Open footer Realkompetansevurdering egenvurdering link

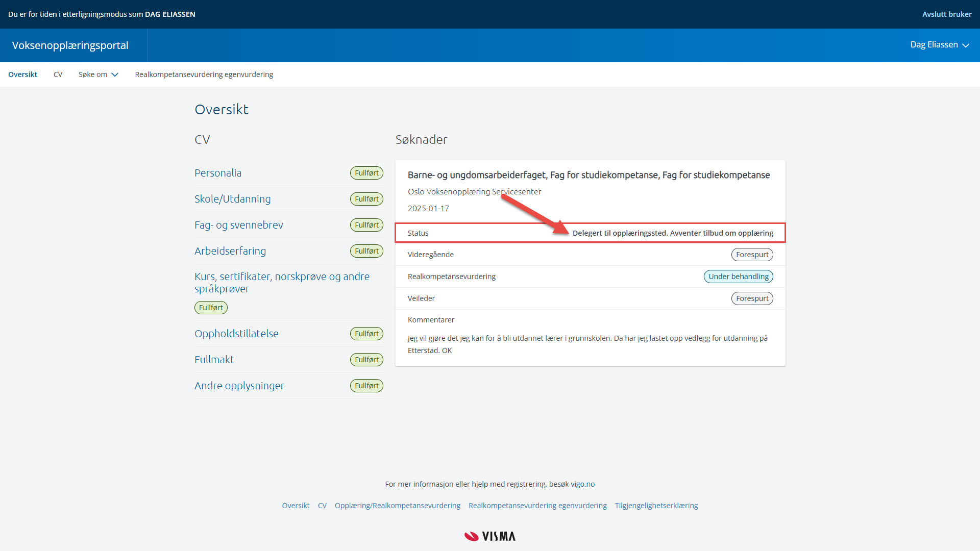(x=537, y=506)
